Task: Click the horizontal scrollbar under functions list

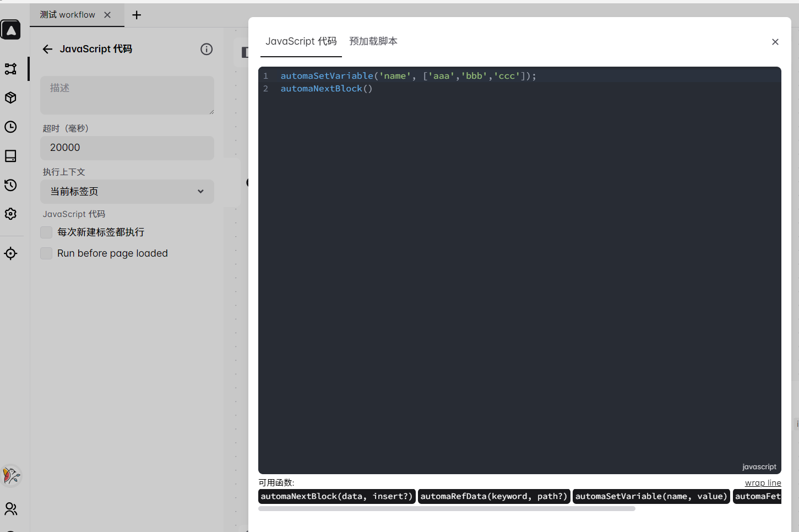Action: [x=447, y=509]
